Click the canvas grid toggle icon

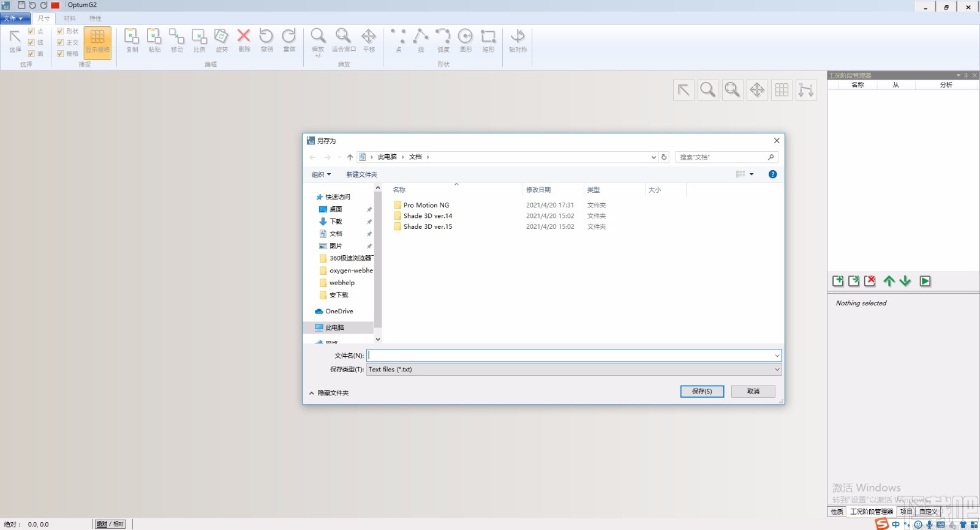tap(782, 90)
